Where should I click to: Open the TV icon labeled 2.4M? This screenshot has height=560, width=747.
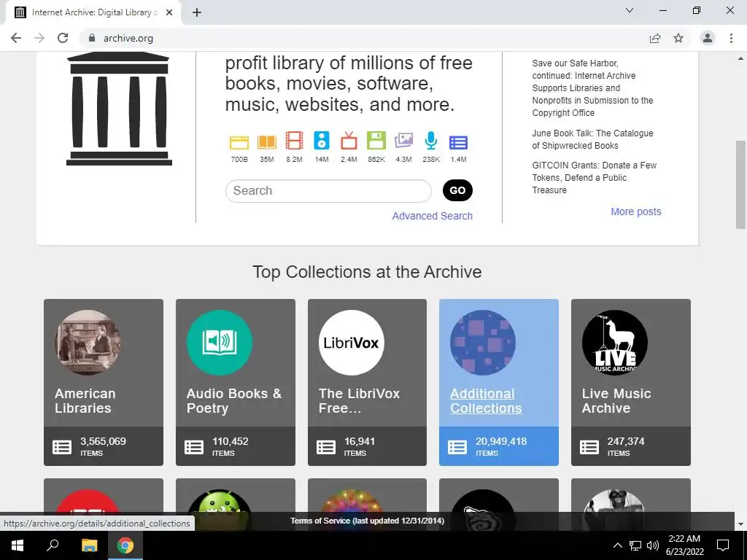click(349, 141)
